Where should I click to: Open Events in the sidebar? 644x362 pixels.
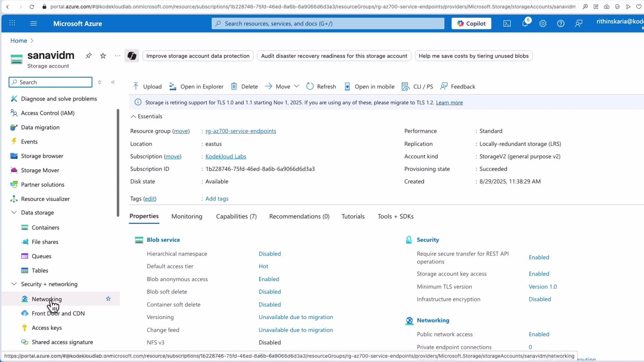[x=29, y=141]
